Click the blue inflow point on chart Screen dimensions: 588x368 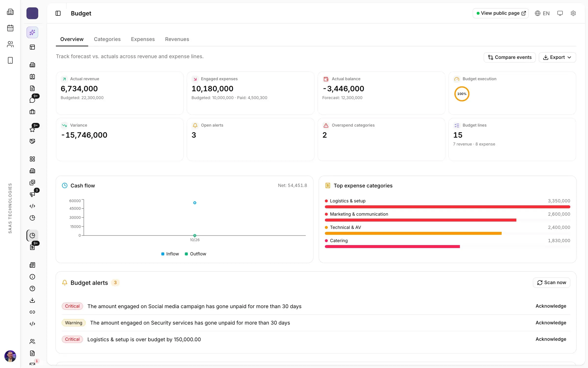pos(195,203)
